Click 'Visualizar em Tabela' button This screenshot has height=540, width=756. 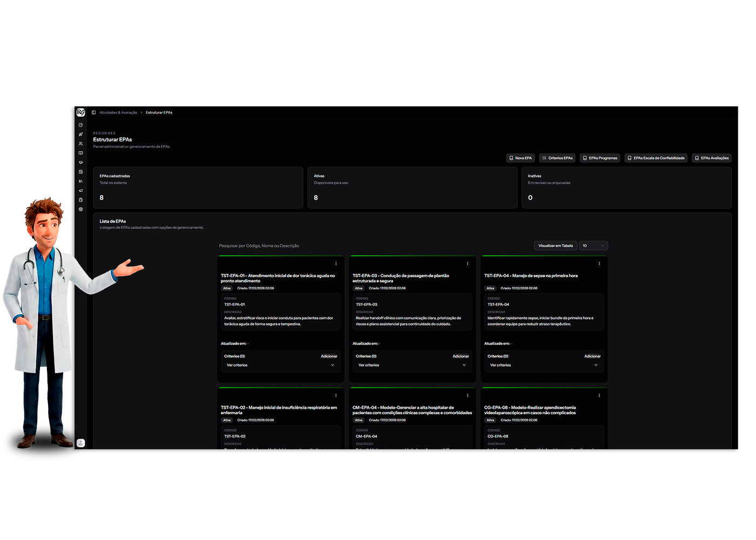click(x=555, y=246)
